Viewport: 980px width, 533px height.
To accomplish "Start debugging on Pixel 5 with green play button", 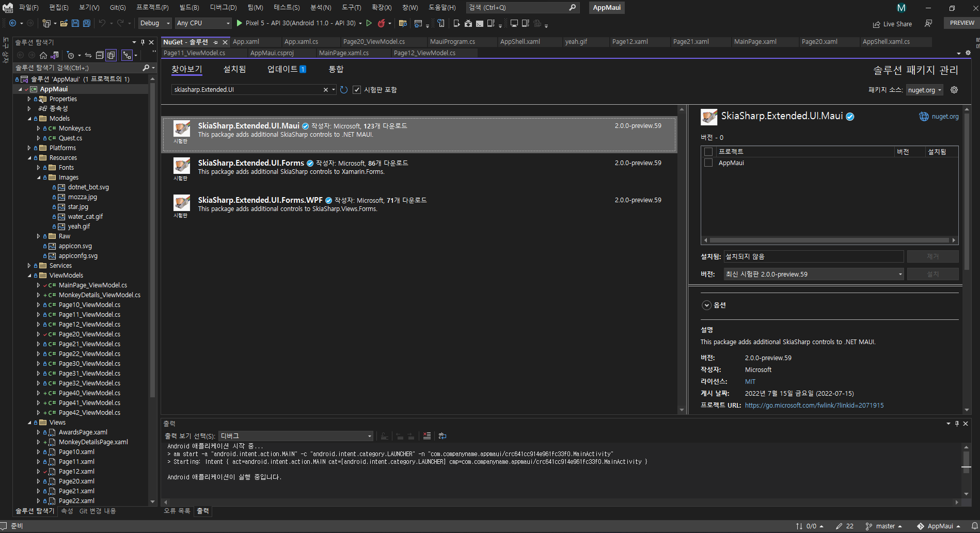I will 240,23.
